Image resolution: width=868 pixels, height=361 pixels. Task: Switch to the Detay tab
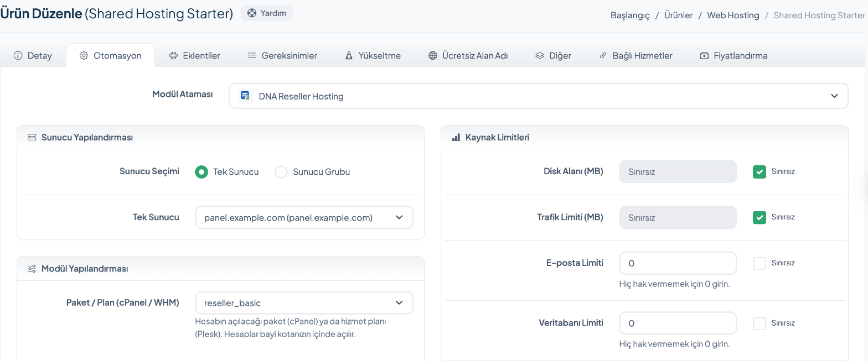(x=33, y=55)
